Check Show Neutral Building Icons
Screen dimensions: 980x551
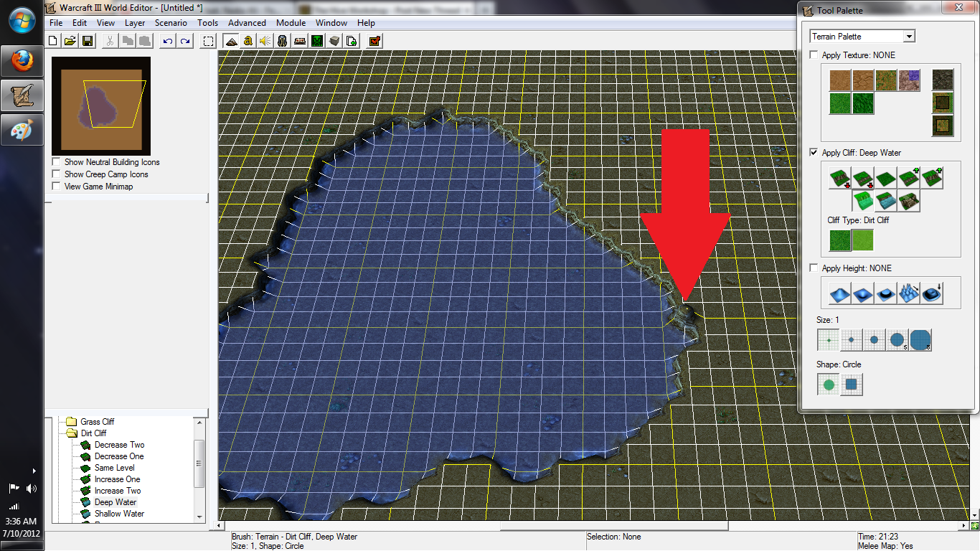(x=56, y=162)
